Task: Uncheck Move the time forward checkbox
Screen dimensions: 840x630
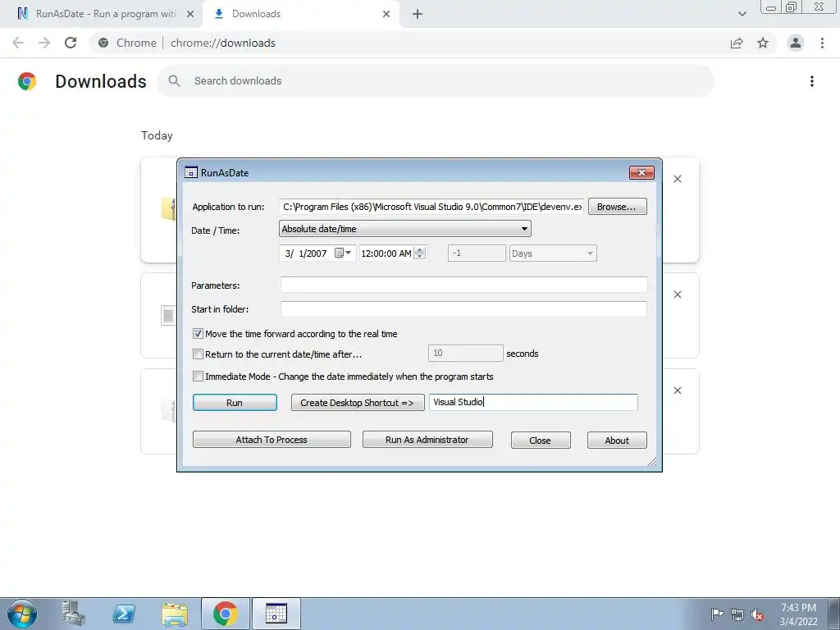Action: [x=198, y=333]
